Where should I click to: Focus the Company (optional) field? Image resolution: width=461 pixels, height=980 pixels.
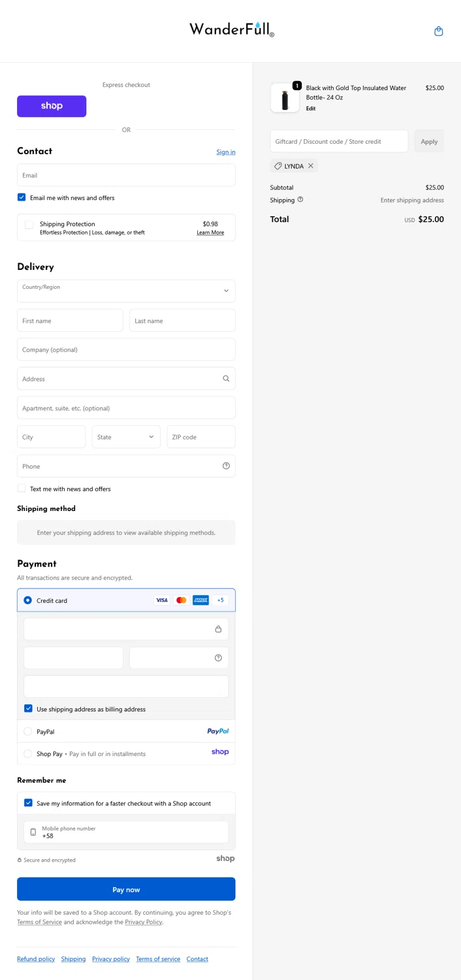coord(126,350)
